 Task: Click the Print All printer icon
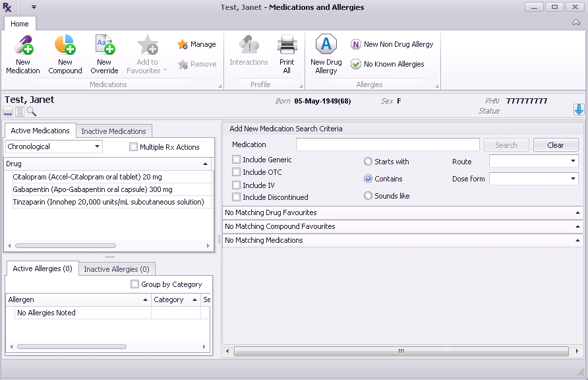pyautogui.click(x=287, y=45)
